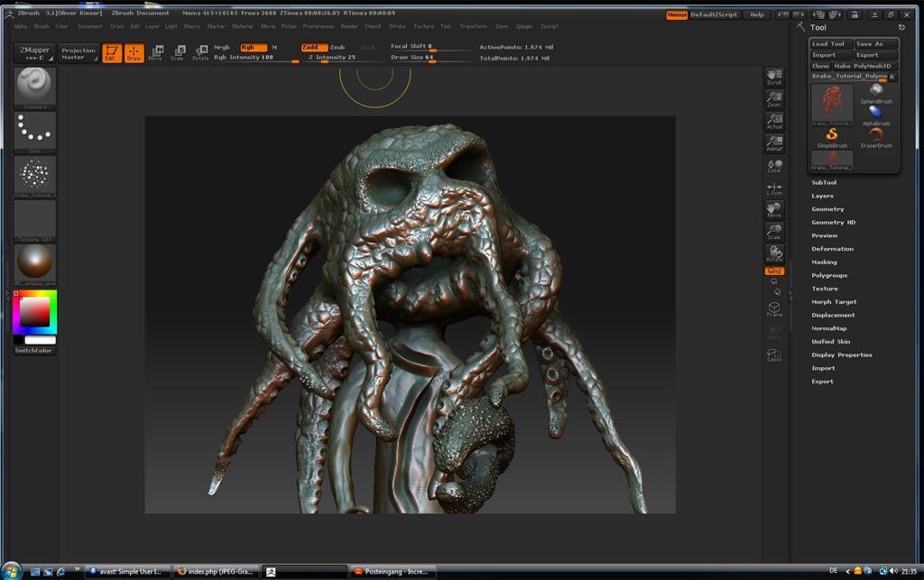Pick the EraserBrush tool
The image size is (924, 580).
click(875, 136)
